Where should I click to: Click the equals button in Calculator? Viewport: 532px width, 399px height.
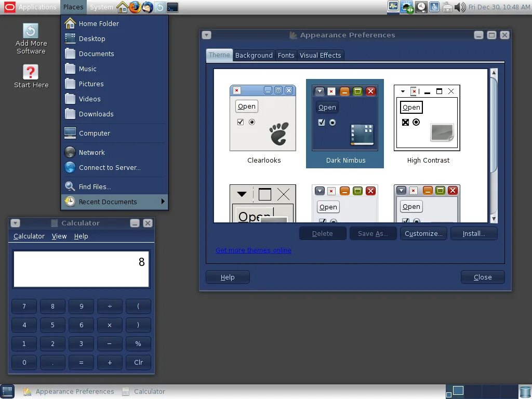tap(81, 362)
